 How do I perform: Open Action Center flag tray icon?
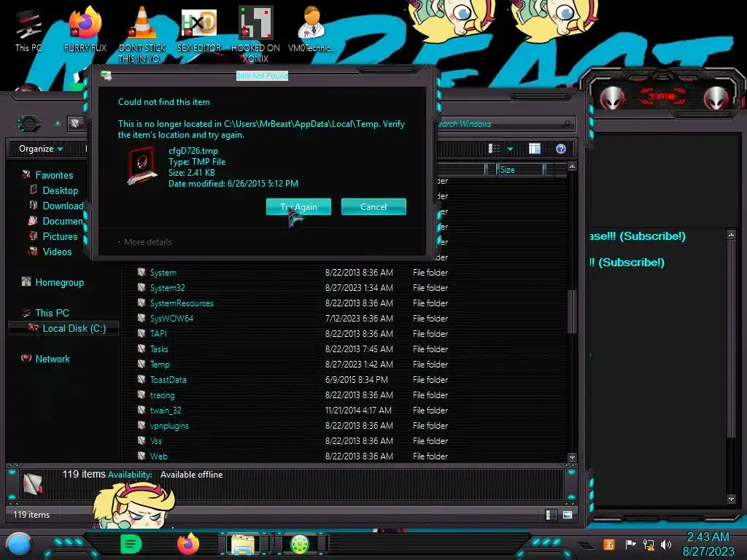point(630,544)
